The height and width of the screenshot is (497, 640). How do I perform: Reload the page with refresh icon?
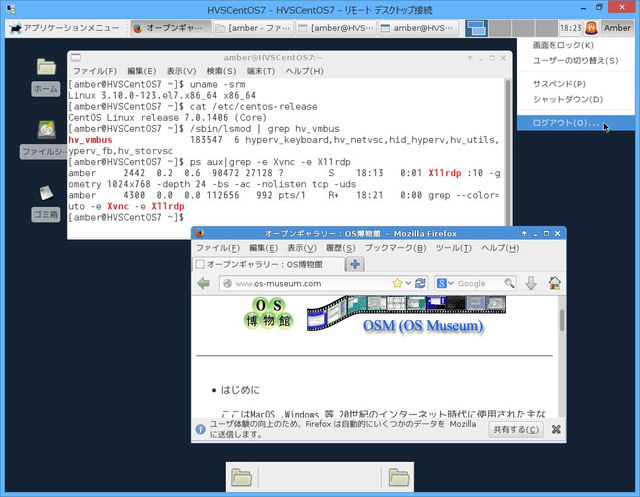[420, 283]
